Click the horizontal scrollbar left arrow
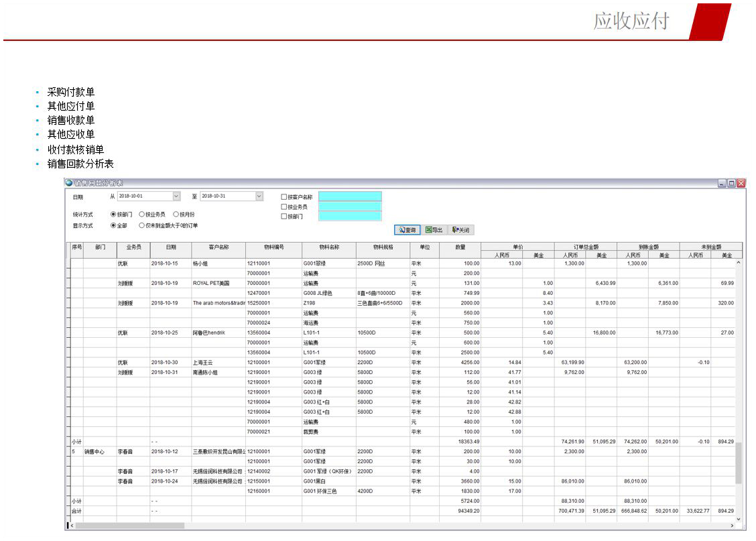The image size is (756, 541). 72,526
